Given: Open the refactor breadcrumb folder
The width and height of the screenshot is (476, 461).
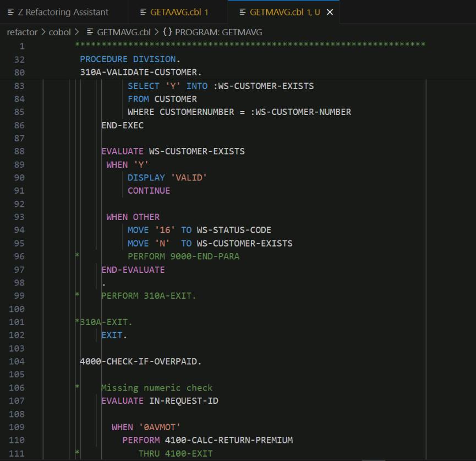Looking at the screenshot, I should (22, 32).
